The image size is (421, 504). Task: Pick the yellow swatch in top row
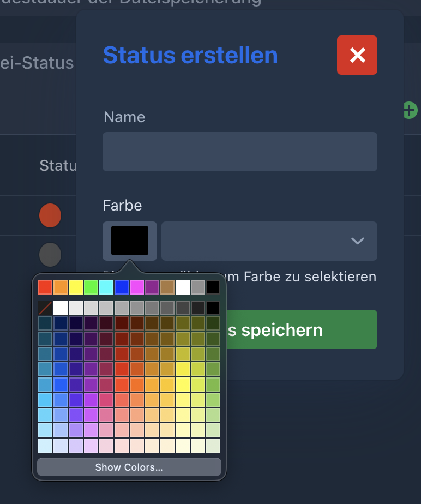point(76,287)
